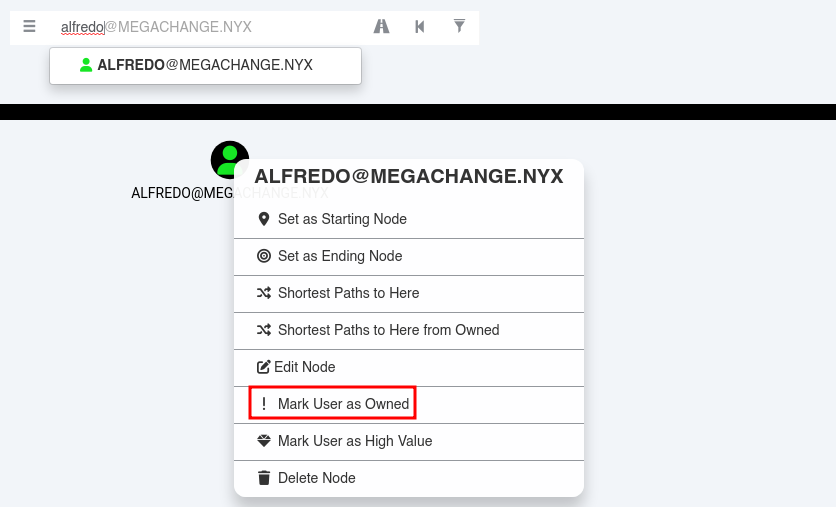Click the context menu title ALFREDO@MEGACHANGE.NYX
Image resolution: width=836 pixels, height=507 pixels.
[x=408, y=177]
